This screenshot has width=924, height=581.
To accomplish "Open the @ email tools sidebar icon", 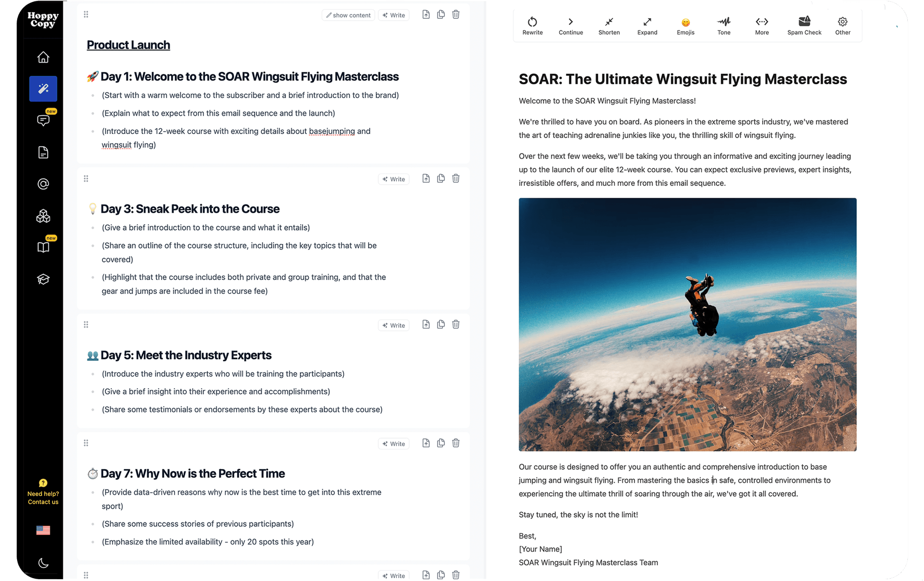I will tap(43, 183).
